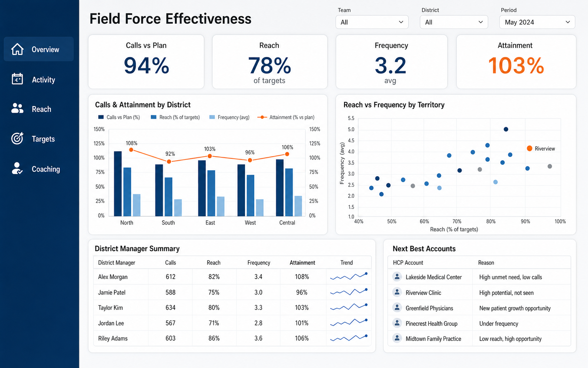Click Lakeside Medical Center avatar icon

397,277
